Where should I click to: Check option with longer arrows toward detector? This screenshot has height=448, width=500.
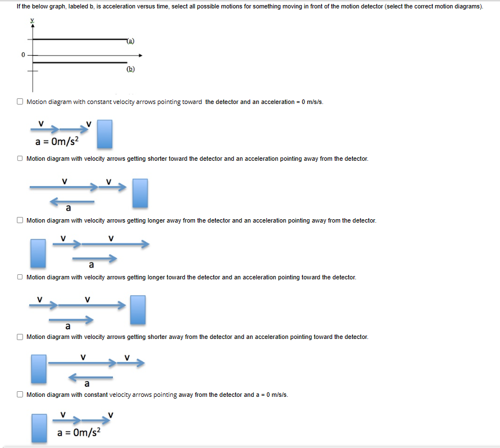coord(20,277)
